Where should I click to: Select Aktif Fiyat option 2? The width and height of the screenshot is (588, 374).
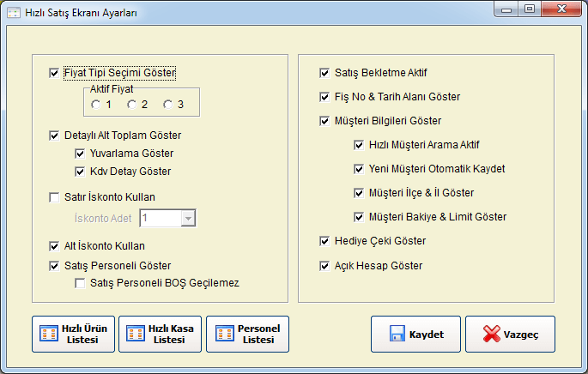coord(131,105)
